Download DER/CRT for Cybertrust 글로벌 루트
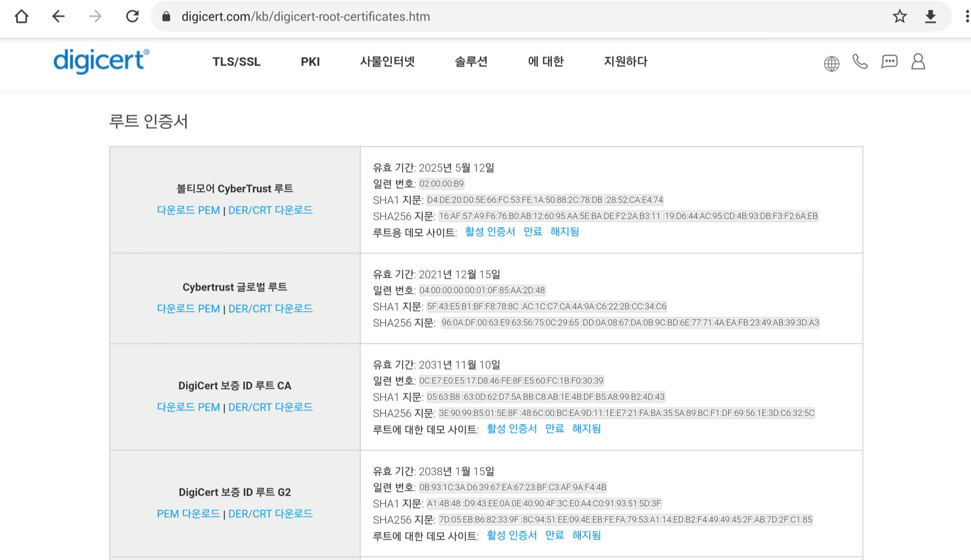 click(x=270, y=309)
